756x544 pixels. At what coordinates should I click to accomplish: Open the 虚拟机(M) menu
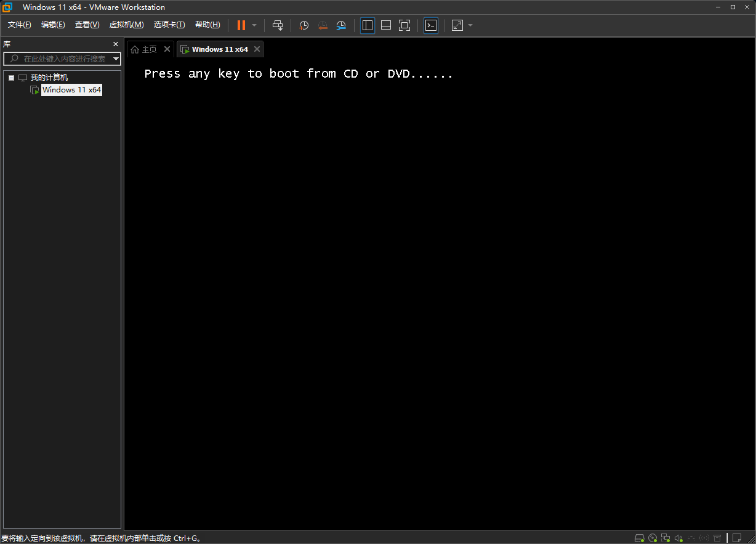tap(126, 25)
